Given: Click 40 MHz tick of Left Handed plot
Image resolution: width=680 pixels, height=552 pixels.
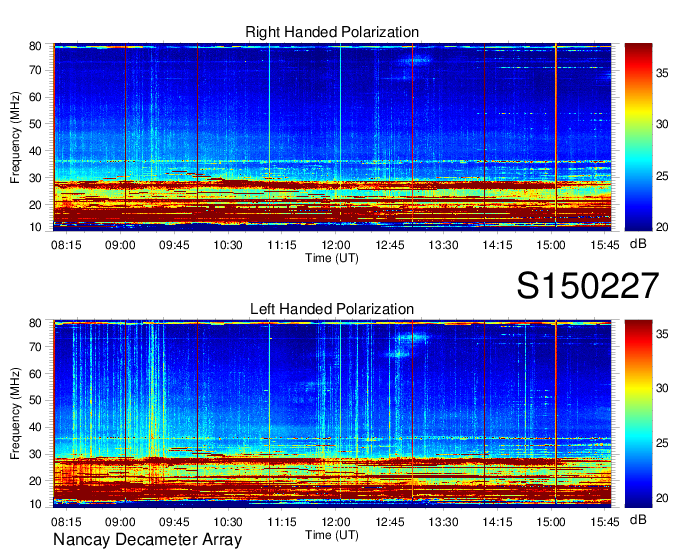Looking at the screenshot, I should click(35, 427).
